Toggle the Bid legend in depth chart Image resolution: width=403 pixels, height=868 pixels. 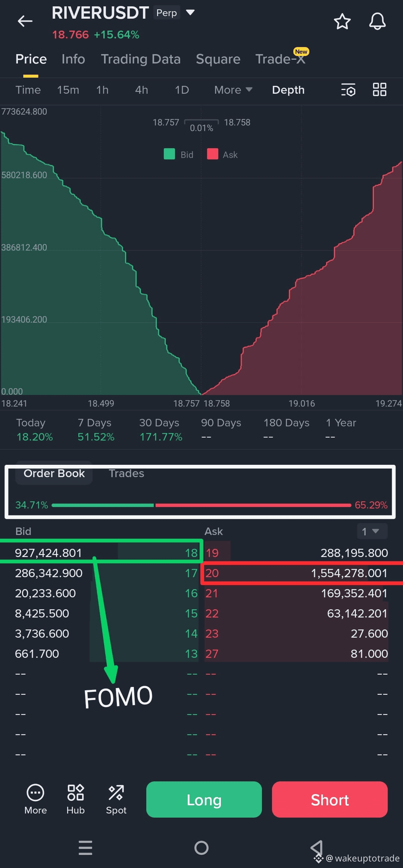point(179,154)
